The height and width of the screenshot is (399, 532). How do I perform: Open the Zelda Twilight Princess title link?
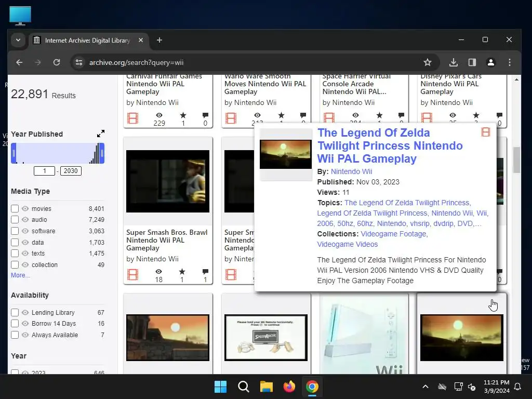390,145
